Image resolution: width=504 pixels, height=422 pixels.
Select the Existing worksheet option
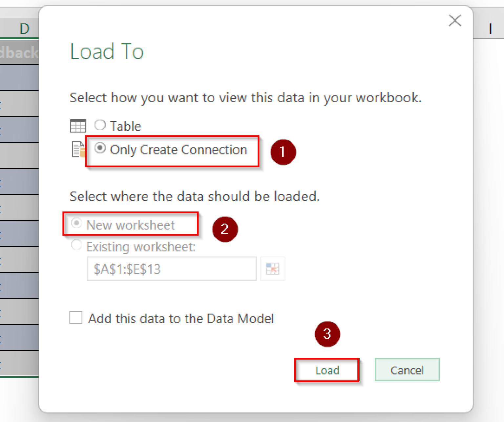pos(76,245)
